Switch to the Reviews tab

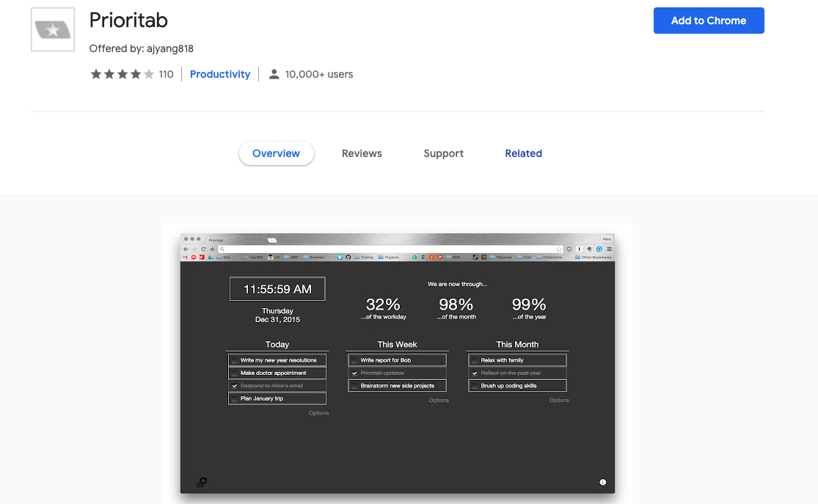point(362,153)
